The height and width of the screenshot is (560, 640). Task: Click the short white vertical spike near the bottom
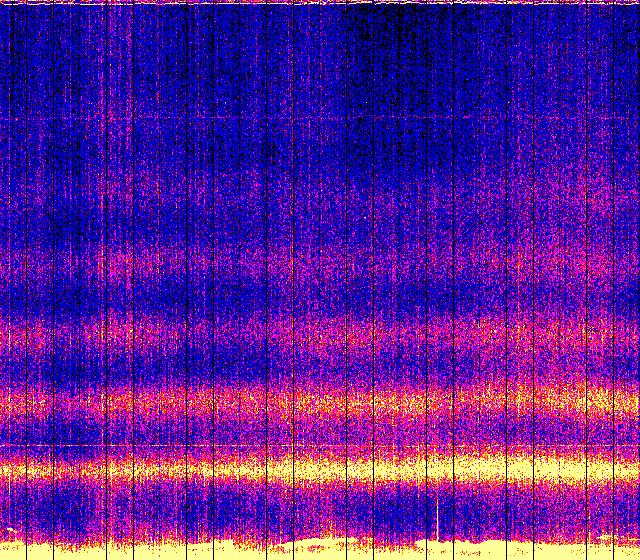point(437,518)
